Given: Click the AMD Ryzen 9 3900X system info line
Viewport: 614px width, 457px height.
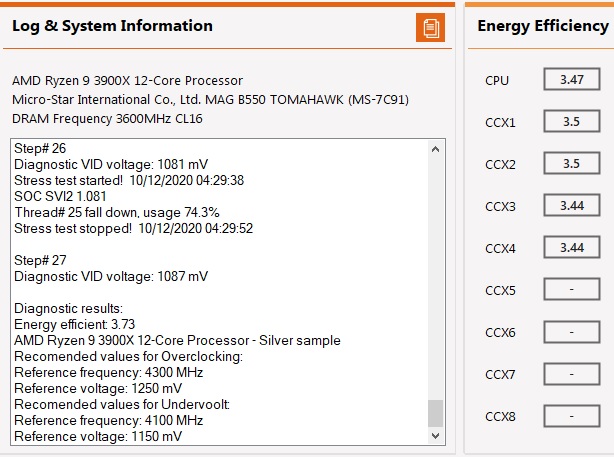Looking at the screenshot, I should [x=127, y=81].
